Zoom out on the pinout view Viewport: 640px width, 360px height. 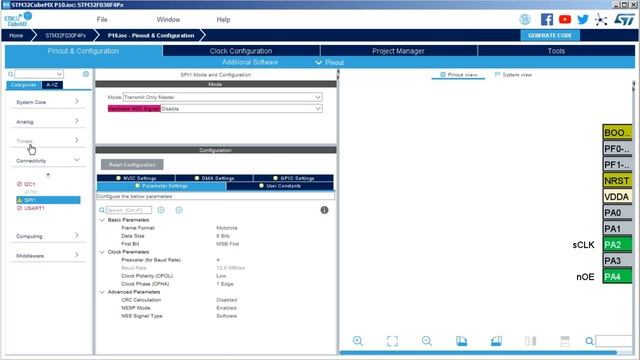427,341
